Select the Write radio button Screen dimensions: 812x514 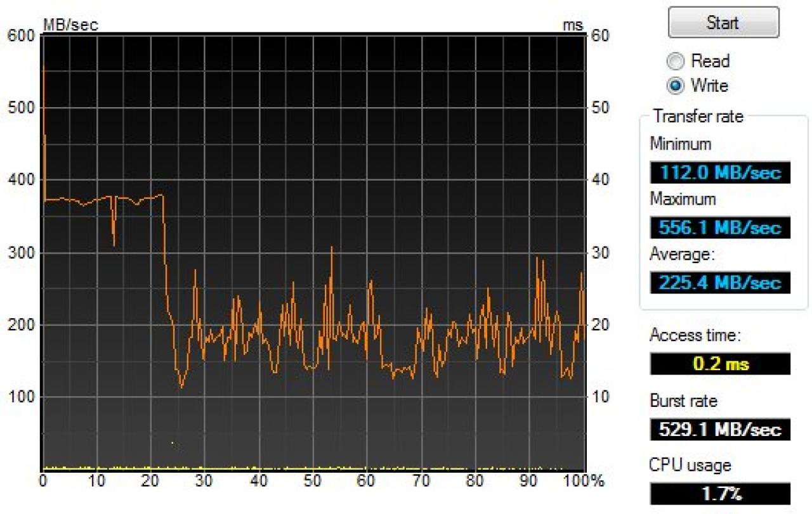pyautogui.click(x=677, y=85)
